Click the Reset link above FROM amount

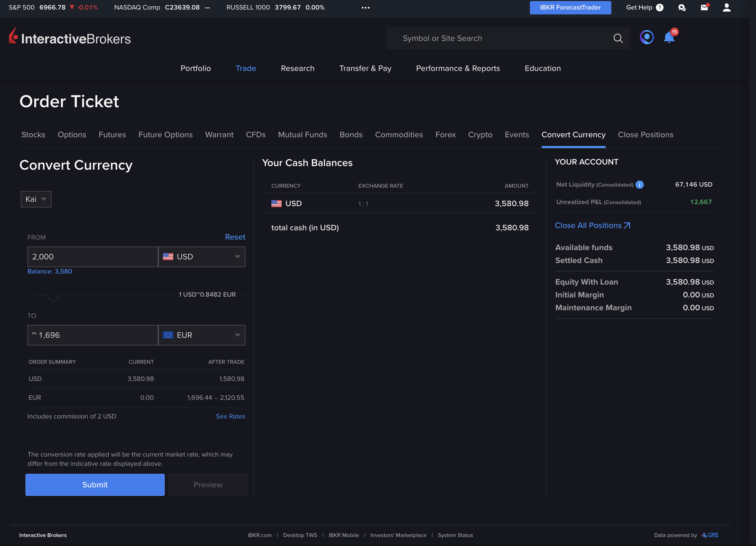235,237
